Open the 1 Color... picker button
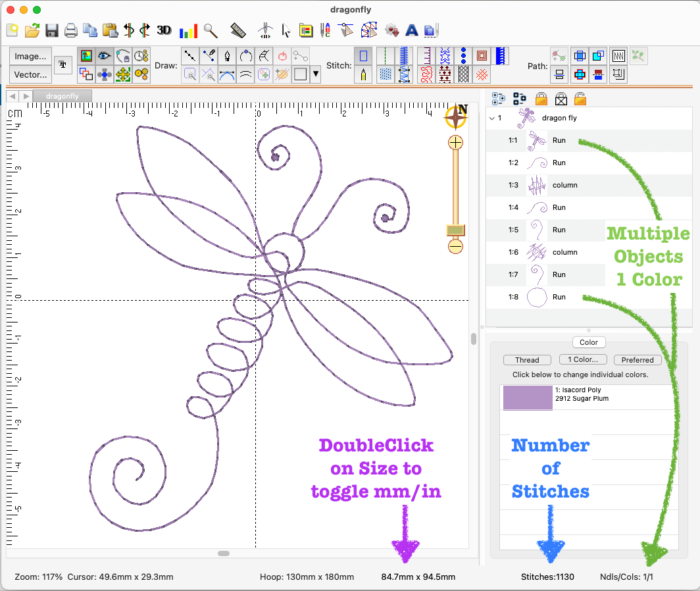The height and width of the screenshot is (591, 700). 582,360
